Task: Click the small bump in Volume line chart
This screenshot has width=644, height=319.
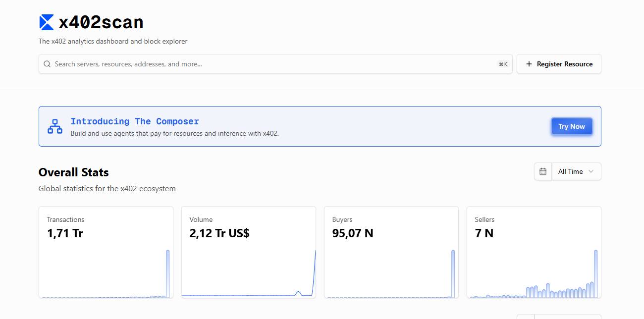Action: 298,293
